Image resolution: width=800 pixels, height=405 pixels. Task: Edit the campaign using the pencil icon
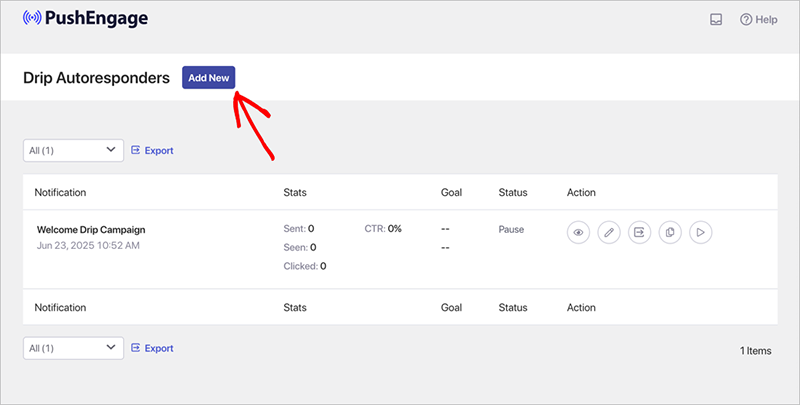(608, 232)
